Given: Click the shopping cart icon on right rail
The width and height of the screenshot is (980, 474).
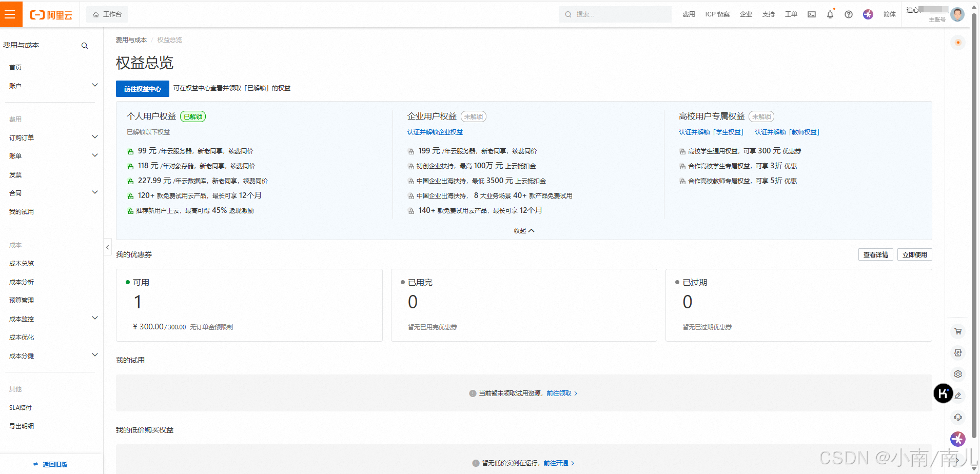Looking at the screenshot, I should [x=958, y=331].
